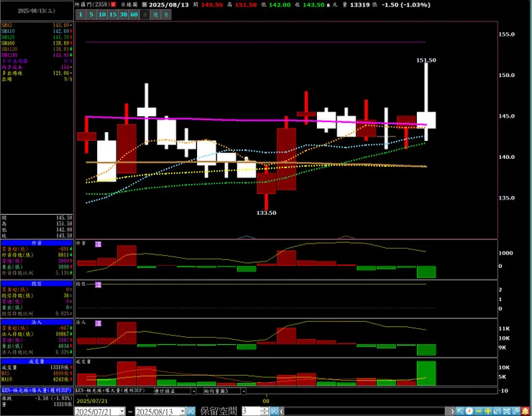Switch to the 15-minute timeframe

point(113,14)
